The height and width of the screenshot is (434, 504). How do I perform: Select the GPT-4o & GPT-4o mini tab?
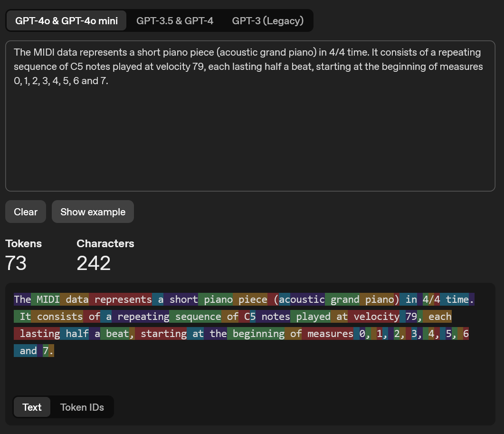coord(66,20)
